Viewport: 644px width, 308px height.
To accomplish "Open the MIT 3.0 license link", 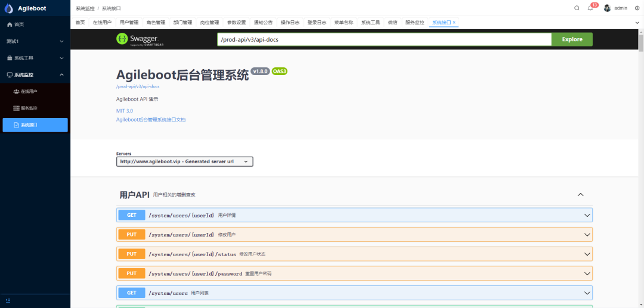I will [124, 111].
